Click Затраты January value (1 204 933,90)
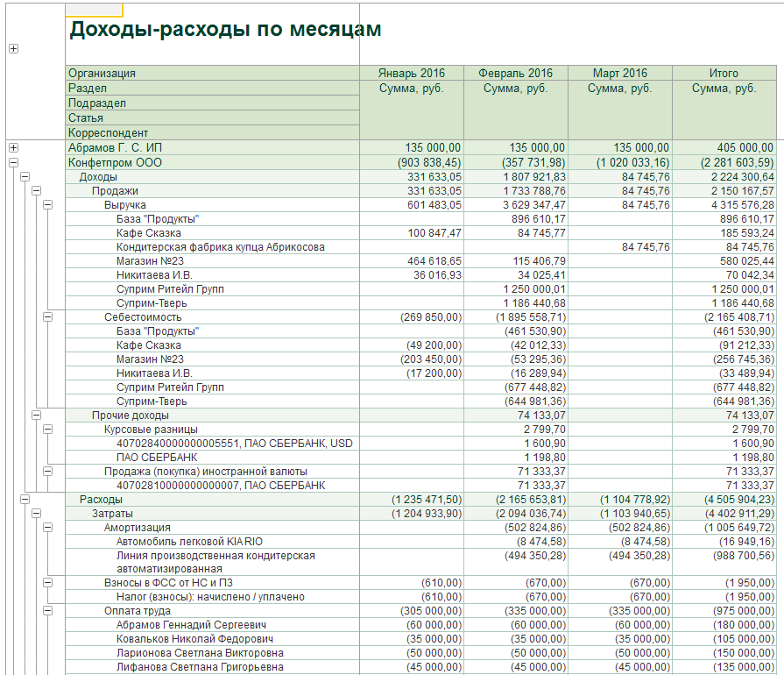Screen dimensions: 784x675 pos(427,513)
